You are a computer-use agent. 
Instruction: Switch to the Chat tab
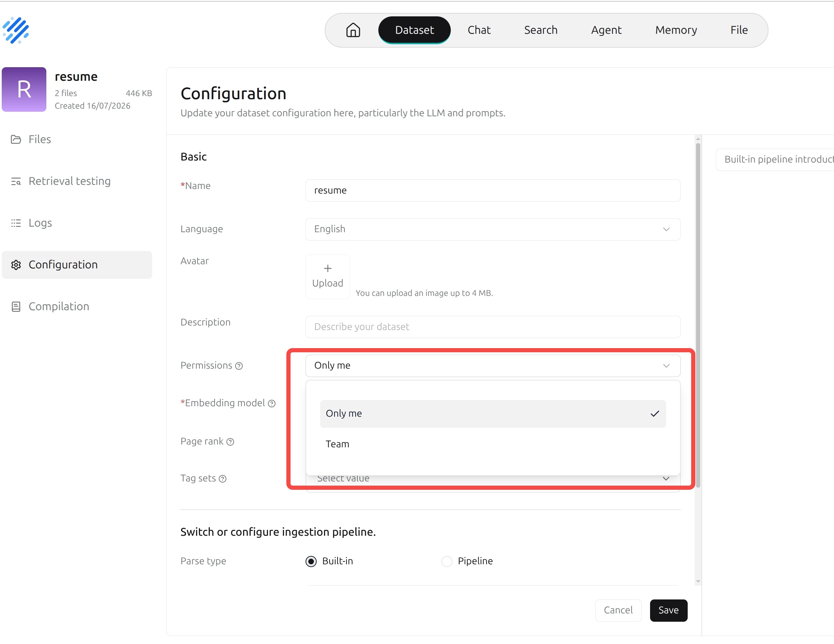pyautogui.click(x=479, y=30)
